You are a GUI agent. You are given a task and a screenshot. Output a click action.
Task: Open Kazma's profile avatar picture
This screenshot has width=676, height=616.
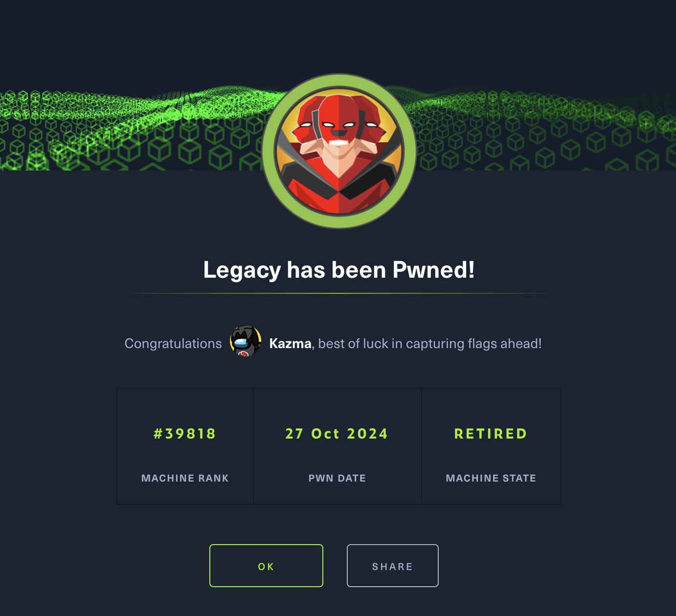pyautogui.click(x=246, y=341)
